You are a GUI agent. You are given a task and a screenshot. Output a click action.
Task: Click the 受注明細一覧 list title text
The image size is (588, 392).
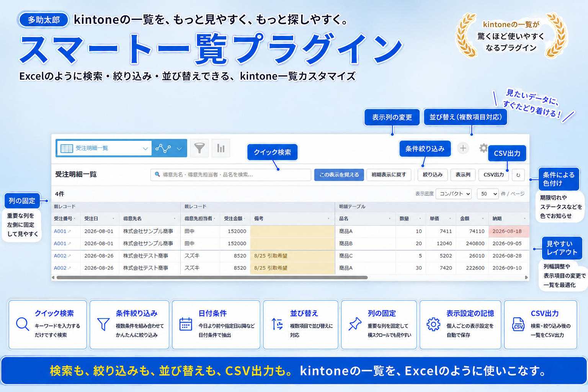(76, 175)
